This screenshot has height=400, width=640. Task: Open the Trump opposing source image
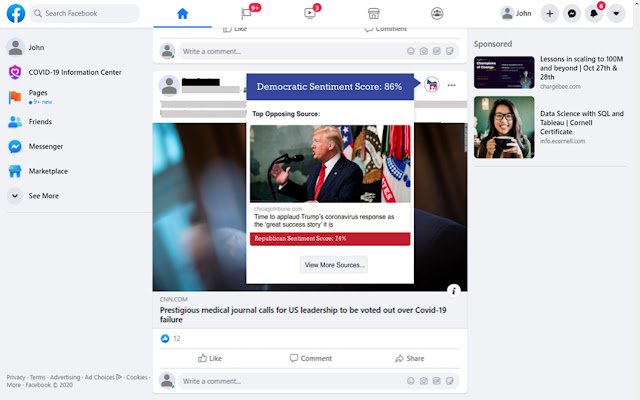point(330,164)
